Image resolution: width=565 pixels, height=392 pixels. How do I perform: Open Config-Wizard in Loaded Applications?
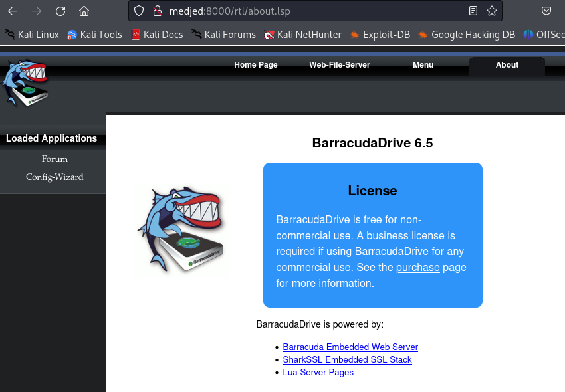coord(55,177)
